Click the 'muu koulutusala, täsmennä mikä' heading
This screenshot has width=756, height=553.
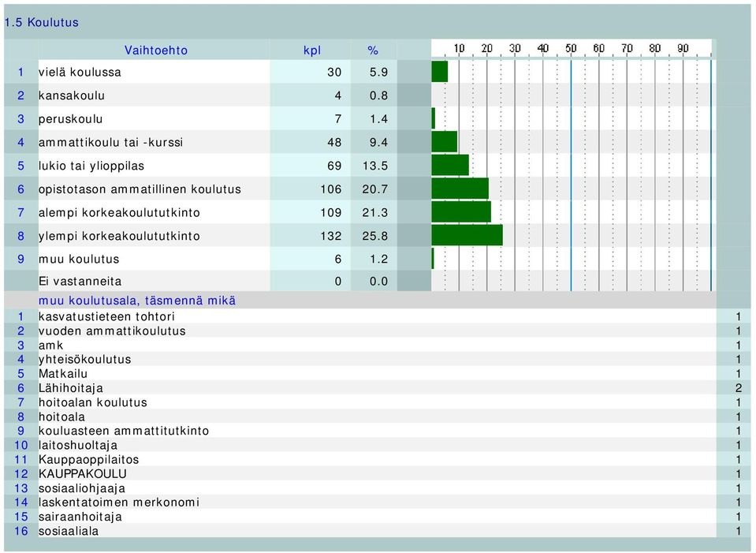(137, 301)
